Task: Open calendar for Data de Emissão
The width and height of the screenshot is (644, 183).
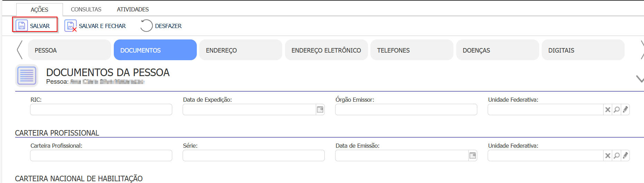Action: pyautogui.click(x=473, y=156)
